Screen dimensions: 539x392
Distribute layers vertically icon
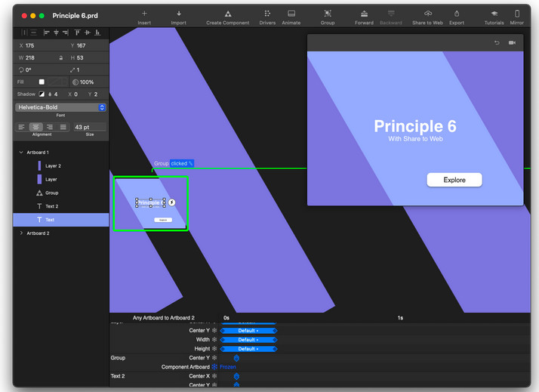coord(34,32)
